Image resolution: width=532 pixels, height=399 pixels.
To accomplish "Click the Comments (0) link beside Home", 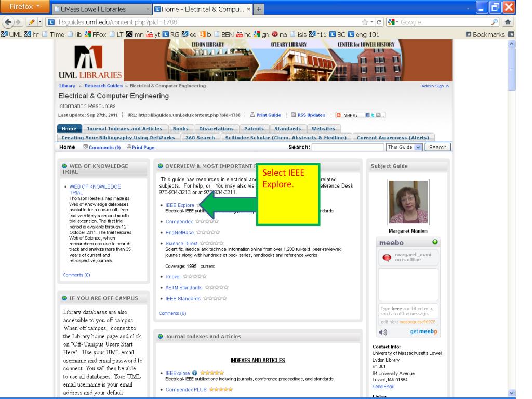I will pos(102,147).
